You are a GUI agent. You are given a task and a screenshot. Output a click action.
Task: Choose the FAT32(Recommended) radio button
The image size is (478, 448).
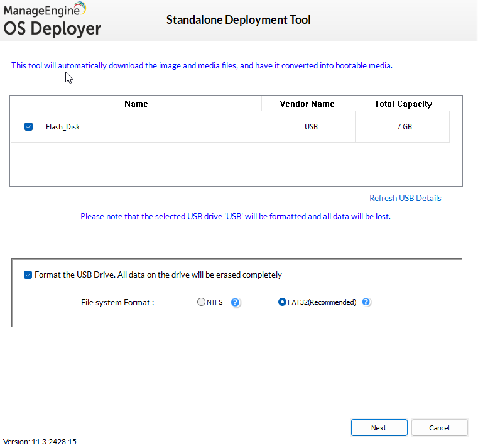tap(282, 302)
